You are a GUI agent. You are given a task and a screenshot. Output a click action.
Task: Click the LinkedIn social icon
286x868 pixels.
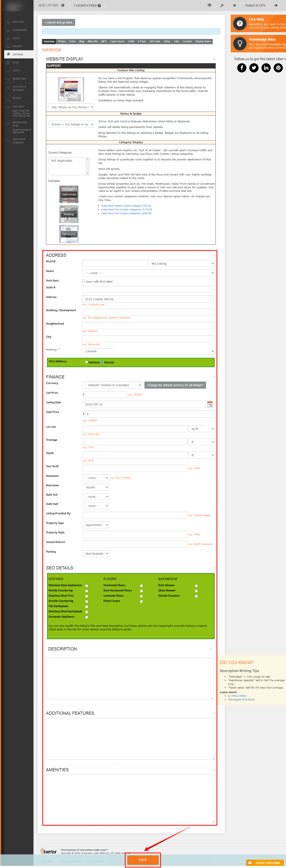click(266, 68)
